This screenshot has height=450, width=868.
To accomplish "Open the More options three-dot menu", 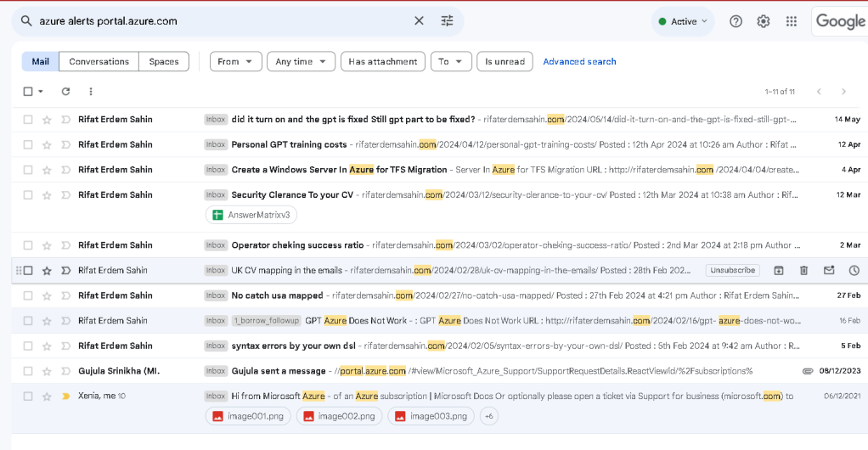I will [x=91, y=92].
